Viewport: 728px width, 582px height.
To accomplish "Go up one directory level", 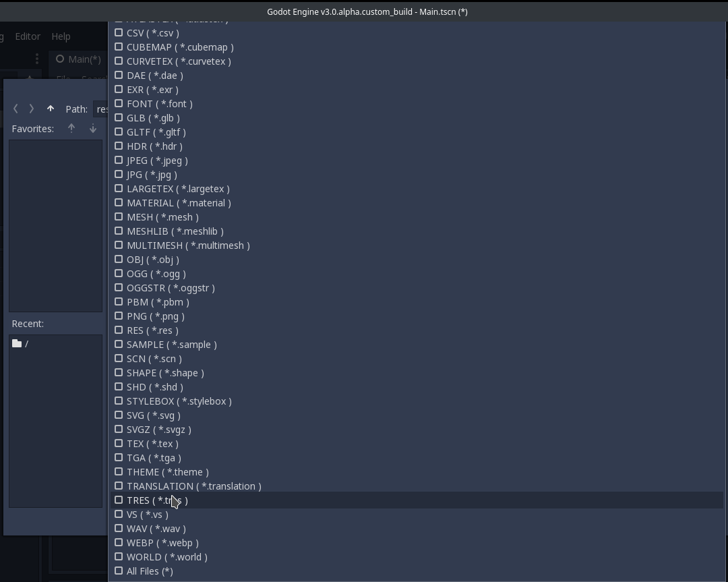I will click(x=51, y=108).
